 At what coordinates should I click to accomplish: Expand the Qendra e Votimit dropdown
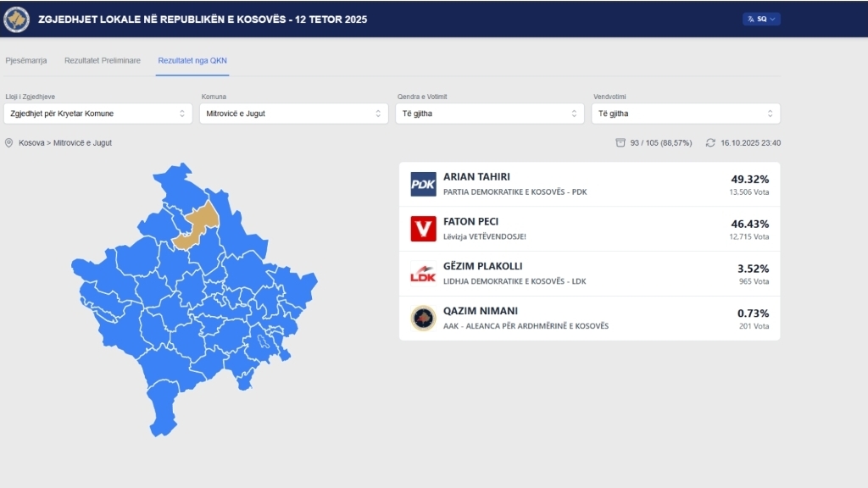[x=490, y=114]
